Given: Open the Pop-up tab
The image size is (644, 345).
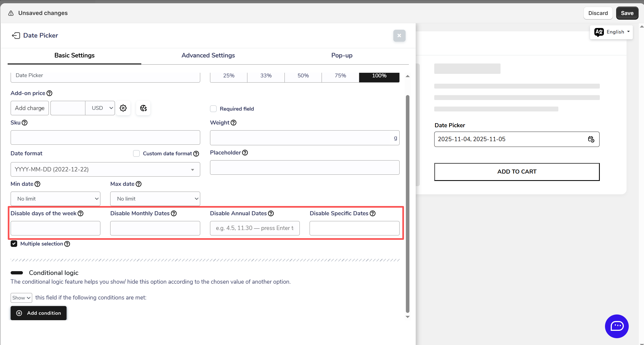Looking at the screenshot, I should click(342, 55).
